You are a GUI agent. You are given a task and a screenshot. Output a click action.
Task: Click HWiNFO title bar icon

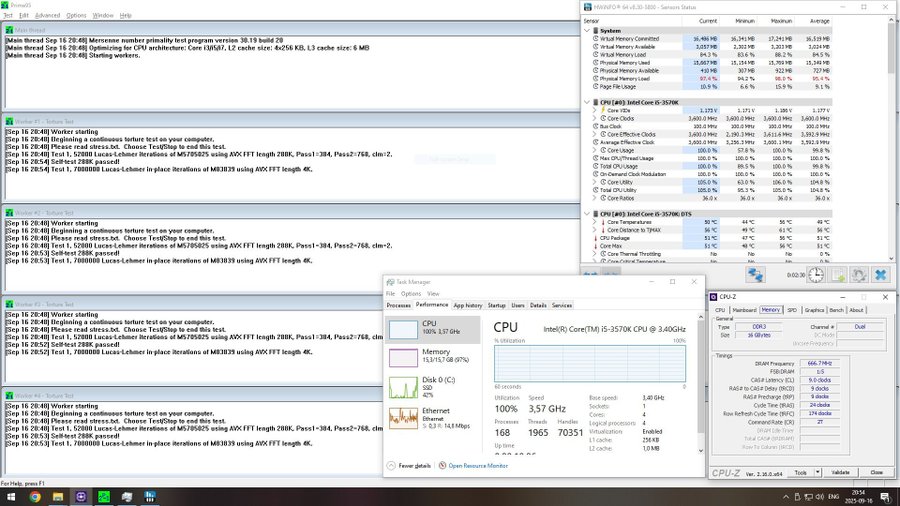pyautogui.click(x=588, y=7)
